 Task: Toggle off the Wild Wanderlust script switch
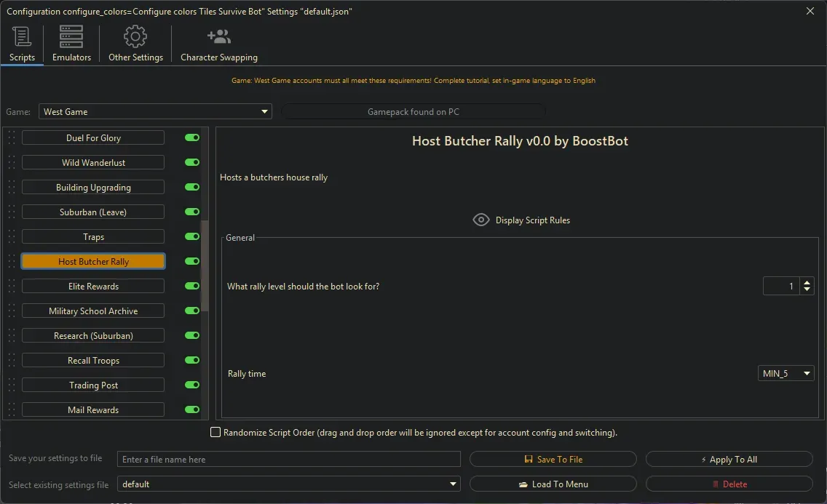point(192,163)
